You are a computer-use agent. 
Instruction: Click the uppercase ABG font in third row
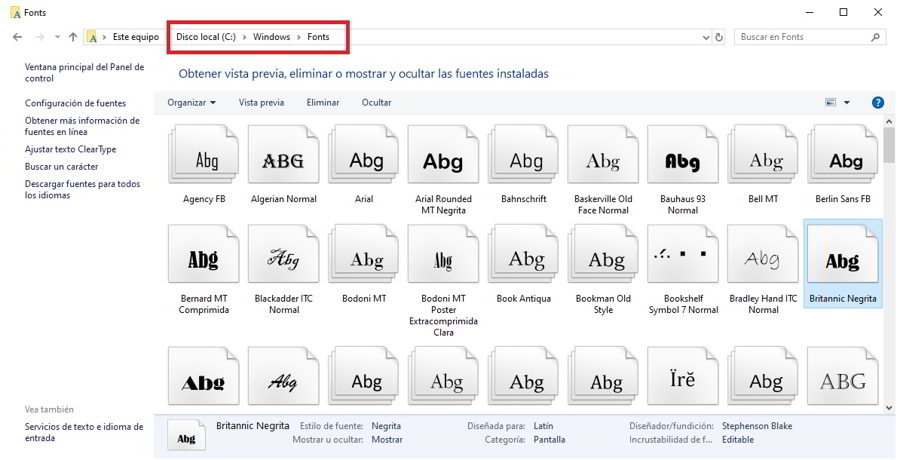pos(843,376)
